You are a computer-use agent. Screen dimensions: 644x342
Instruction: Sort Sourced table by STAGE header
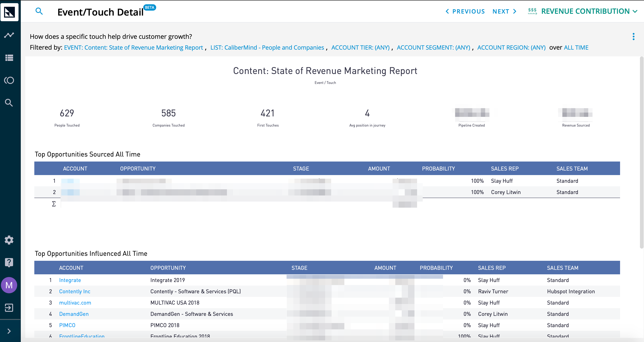tap(301, 169)
